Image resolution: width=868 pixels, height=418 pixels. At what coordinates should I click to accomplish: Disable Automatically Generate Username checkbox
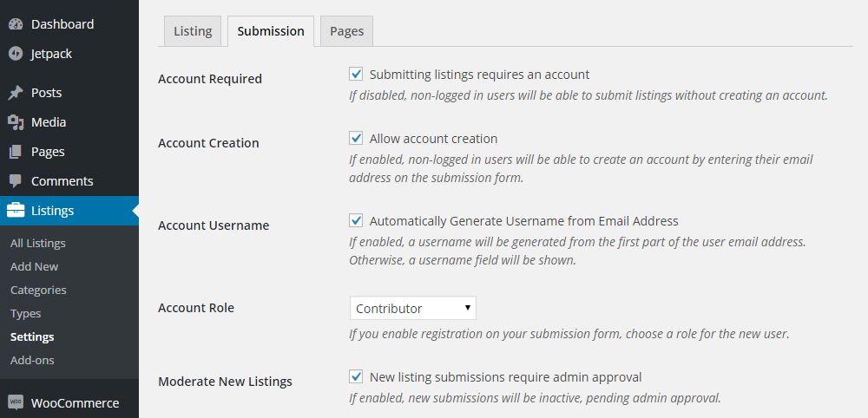(356, 220)
